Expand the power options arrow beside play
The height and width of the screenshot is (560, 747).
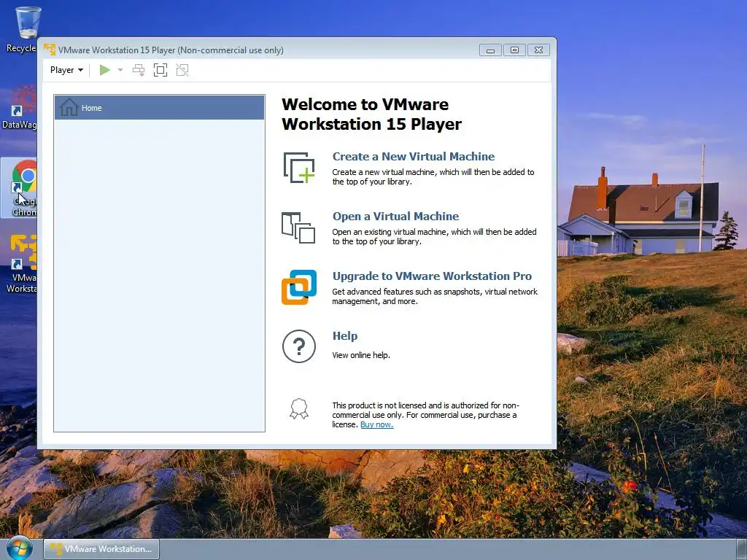coord(120,70)
